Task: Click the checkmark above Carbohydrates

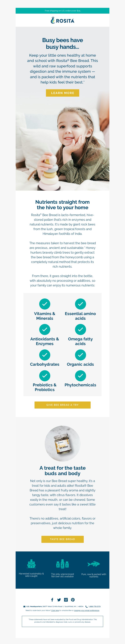Action: pos(45,355)
